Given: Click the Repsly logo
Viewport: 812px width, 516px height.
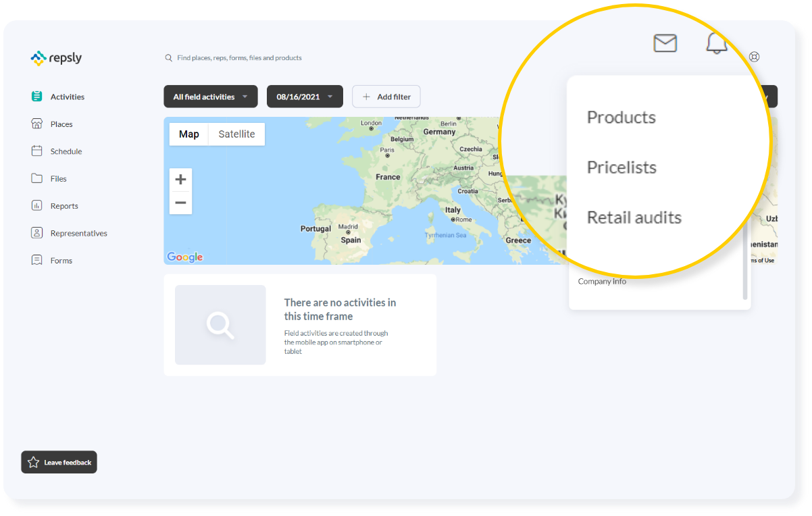Looking at the screenshot, I should pos(56,58).
